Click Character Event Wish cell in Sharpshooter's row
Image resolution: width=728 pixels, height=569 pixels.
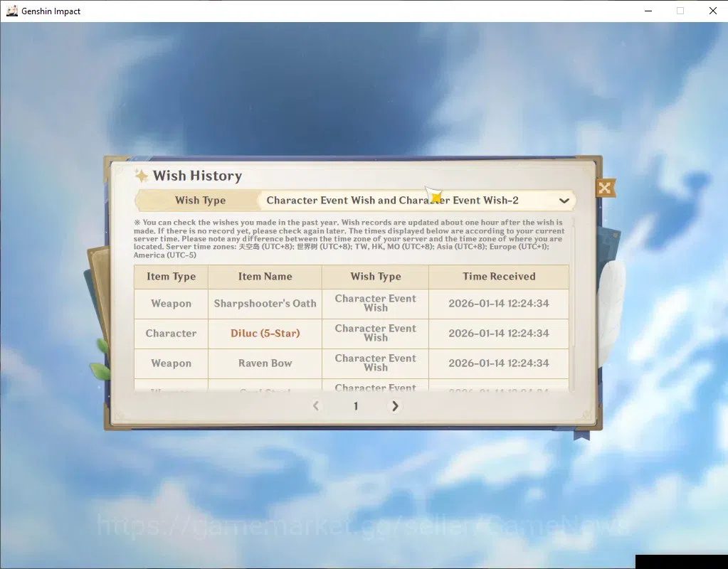pyautogui.click(x=376, y=304)
